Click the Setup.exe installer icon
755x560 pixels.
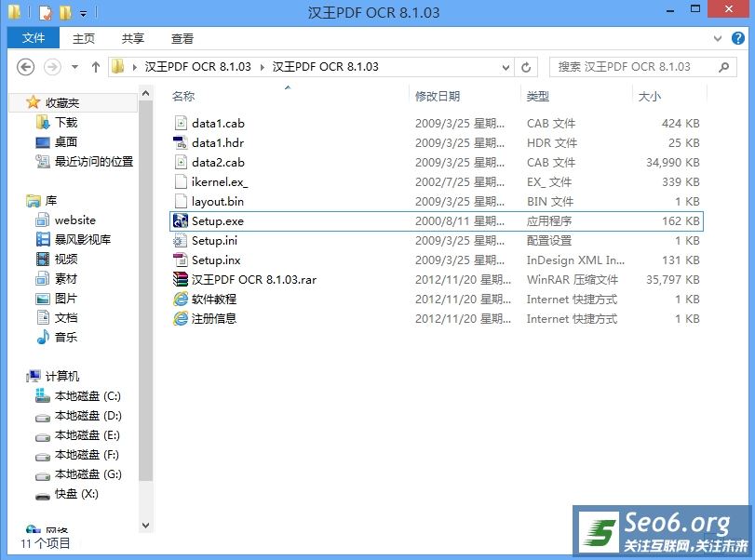(x=181, y=220)
